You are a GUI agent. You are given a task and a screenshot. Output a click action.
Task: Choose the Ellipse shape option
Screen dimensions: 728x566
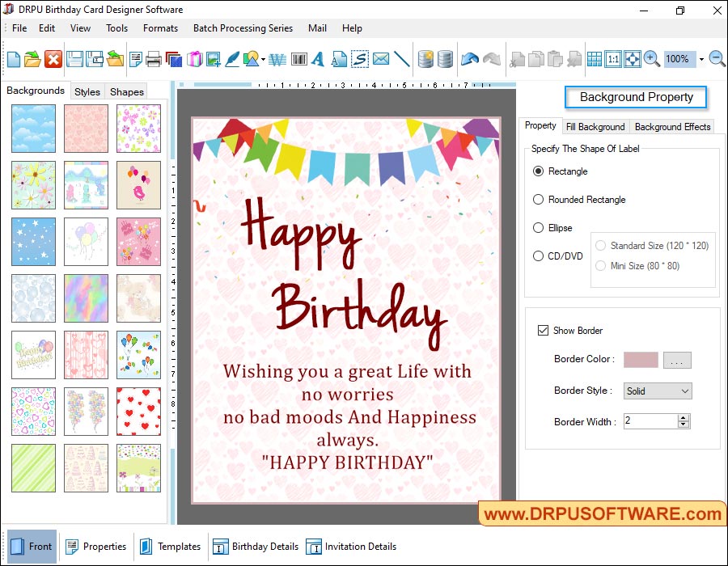click(x=537, y=228)
